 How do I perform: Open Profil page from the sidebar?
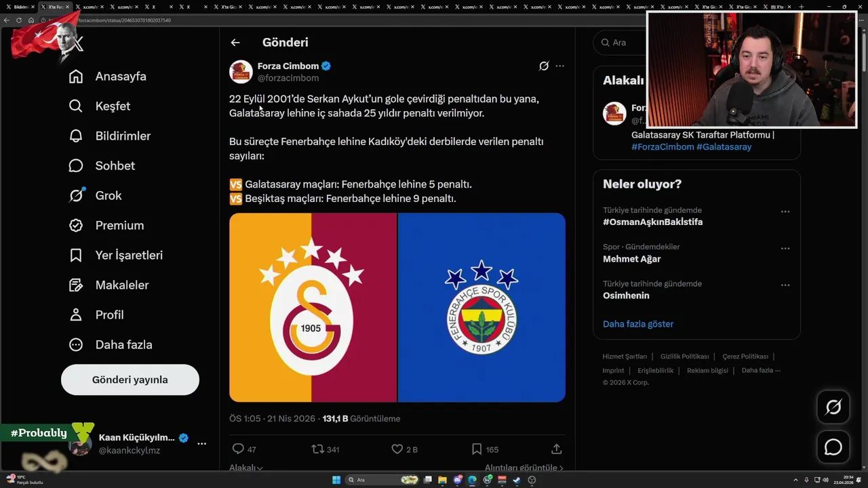(x=96, y=315)
